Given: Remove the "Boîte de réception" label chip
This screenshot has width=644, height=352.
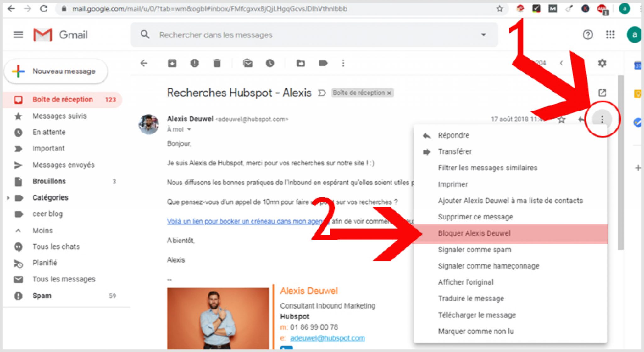Looking at the screenshot, I should coord(389,93).
